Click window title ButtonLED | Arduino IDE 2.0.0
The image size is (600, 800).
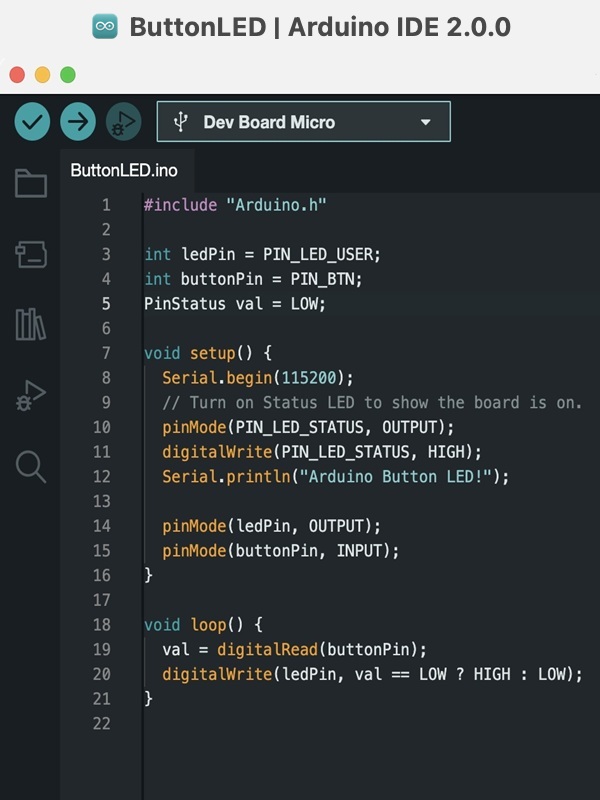(320, 27)
